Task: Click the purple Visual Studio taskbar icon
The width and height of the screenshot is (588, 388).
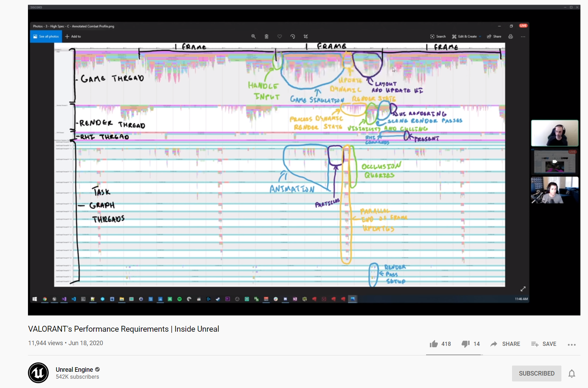Action: 64,299
